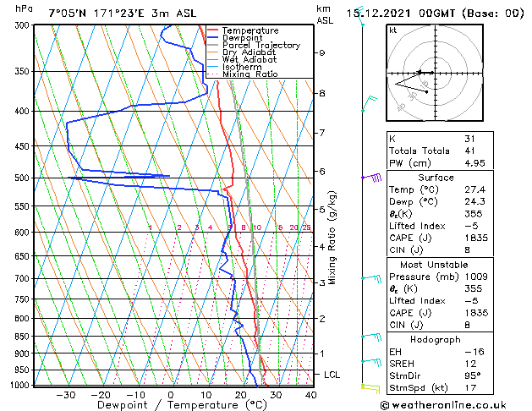Click the yellow wind barb at 1000 hPa
532x411 pixels.
(370, 389)
